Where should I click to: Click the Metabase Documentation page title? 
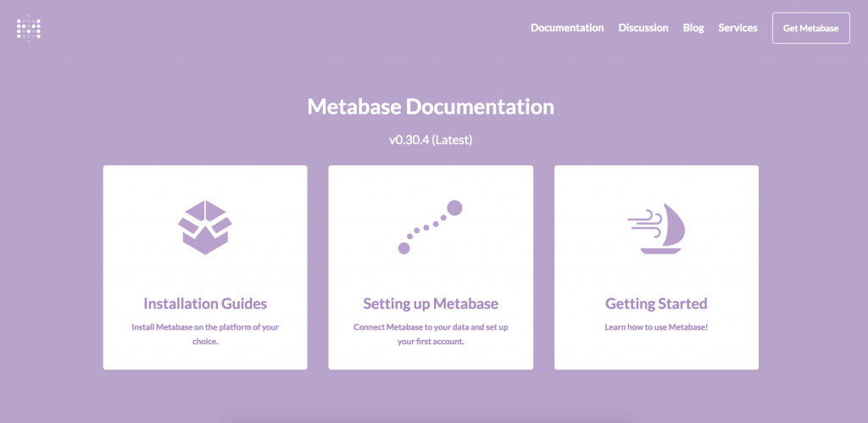pyautogui.click(x=431, y=106)
